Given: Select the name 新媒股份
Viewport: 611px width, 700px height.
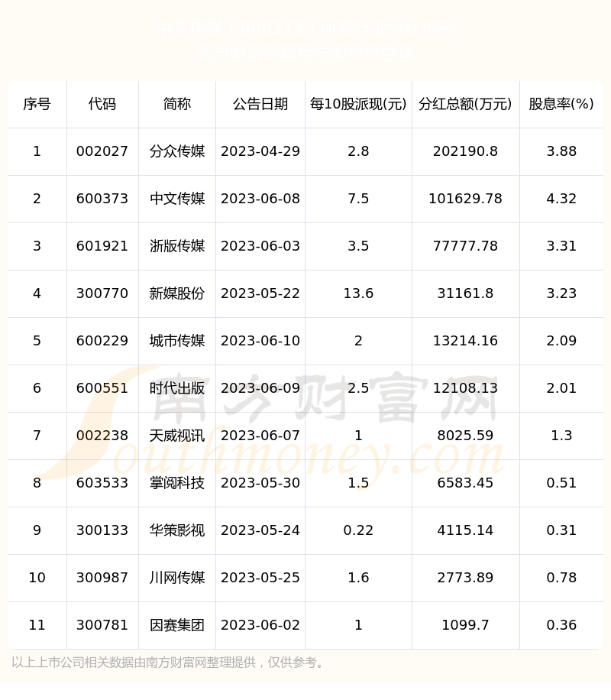Looking at the screenshot, I should [x=177, y=293].
